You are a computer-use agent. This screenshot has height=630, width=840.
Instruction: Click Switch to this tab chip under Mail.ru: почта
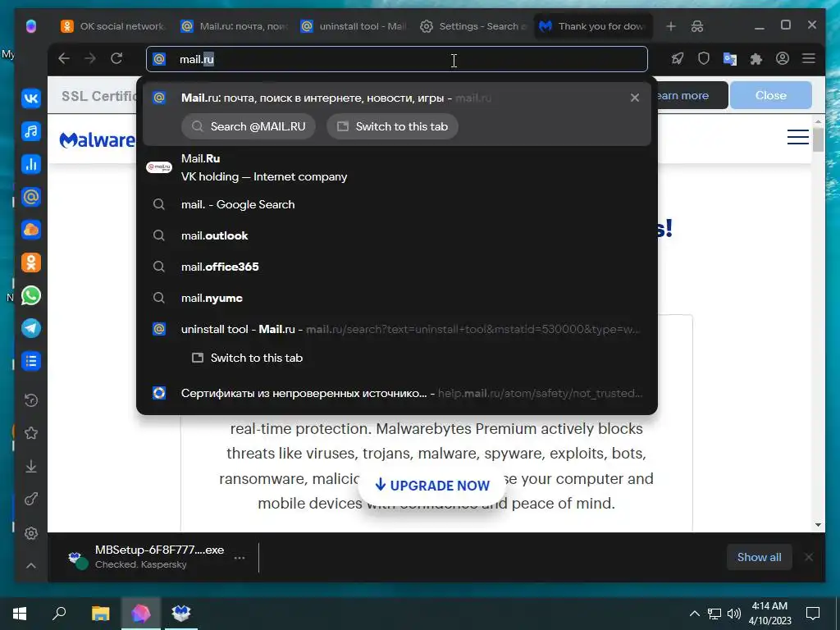point(392,126)
